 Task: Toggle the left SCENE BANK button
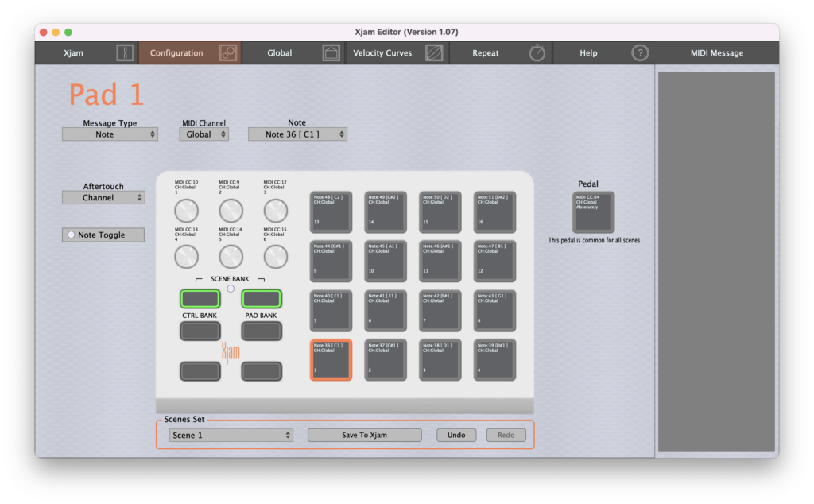click(200, 299)
